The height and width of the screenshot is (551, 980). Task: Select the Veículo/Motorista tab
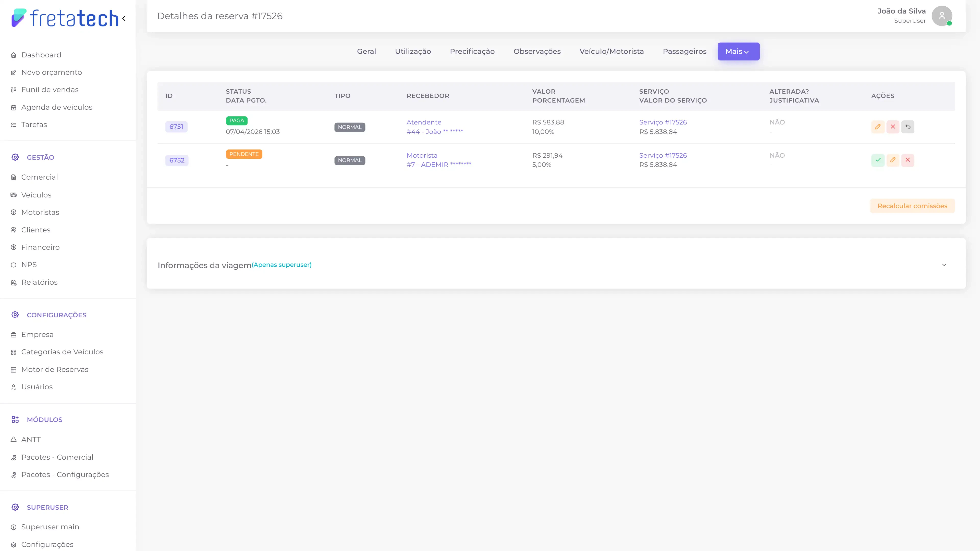tap(612, 51)
